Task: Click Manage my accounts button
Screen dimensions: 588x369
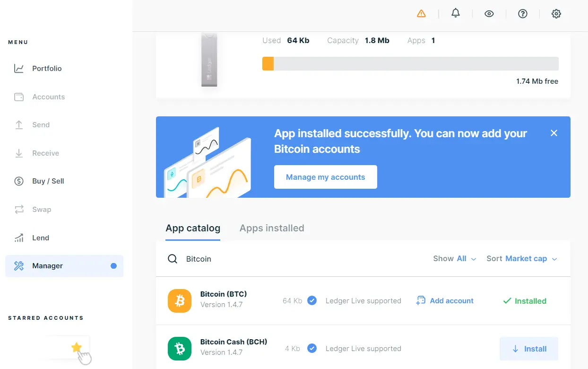Action: [x=326, y=177]
